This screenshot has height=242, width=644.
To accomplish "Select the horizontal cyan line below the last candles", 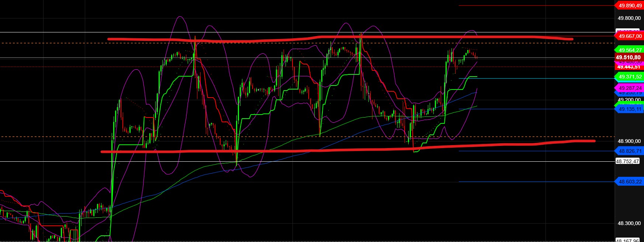I will point(516,78).
